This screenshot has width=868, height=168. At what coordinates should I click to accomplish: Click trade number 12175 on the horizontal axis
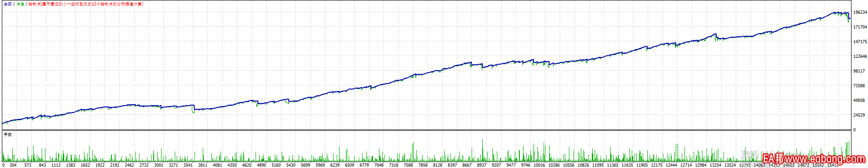coord(657,165)
